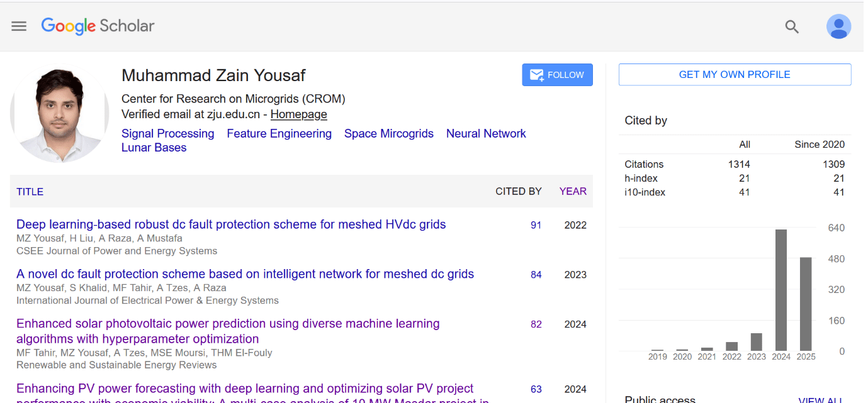Viewport: 868px width, 403px height.
Task: Click the Neural Network interest tag
Action: pyautogui.click(x=486, y=133)
